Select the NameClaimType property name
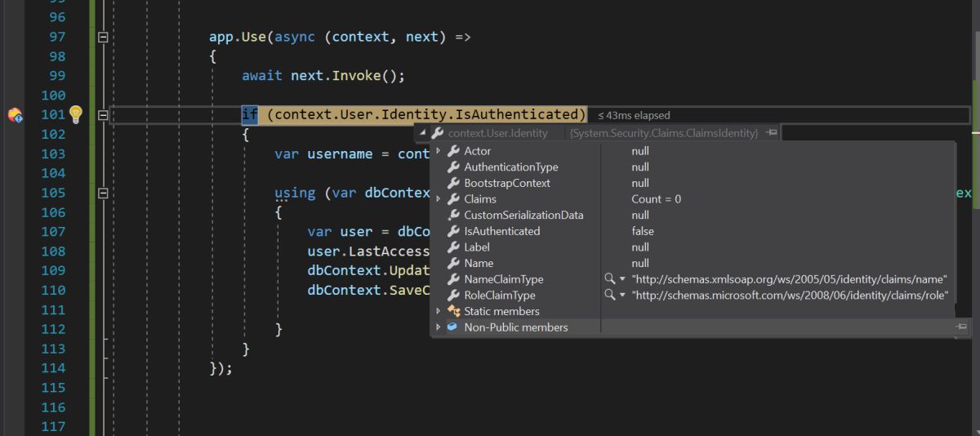Screen dimensions: 980x436 pyautogui.click(x=503, y=279)
